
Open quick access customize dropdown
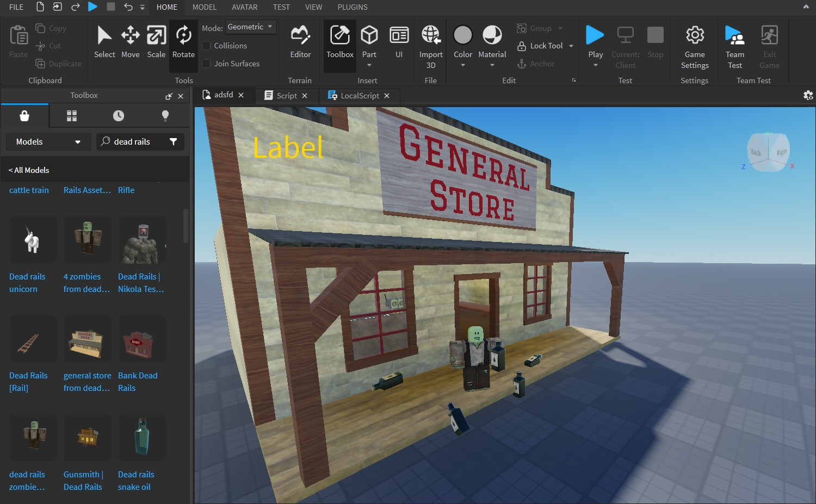pos(143,7)
